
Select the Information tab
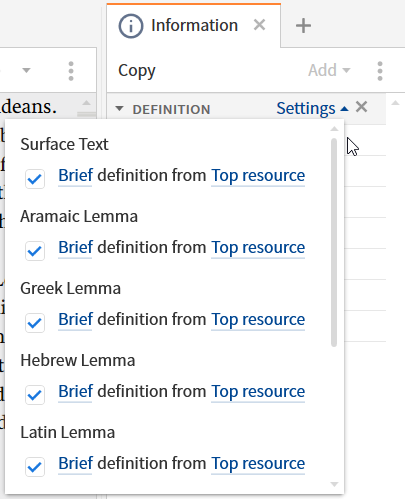coord(194,26)
